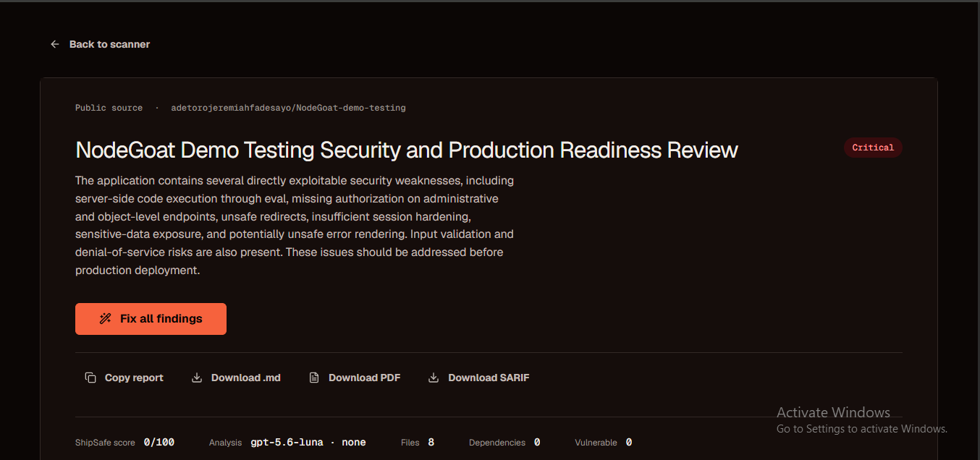Click the magic wand icon on Fix button
980x460 pixels.
pos(106,319)
